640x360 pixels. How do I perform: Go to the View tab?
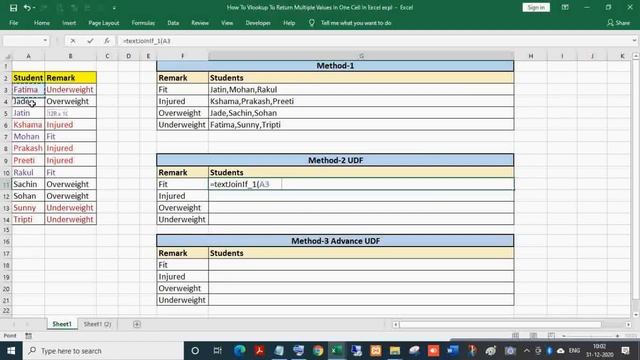[x=227, y=23]
